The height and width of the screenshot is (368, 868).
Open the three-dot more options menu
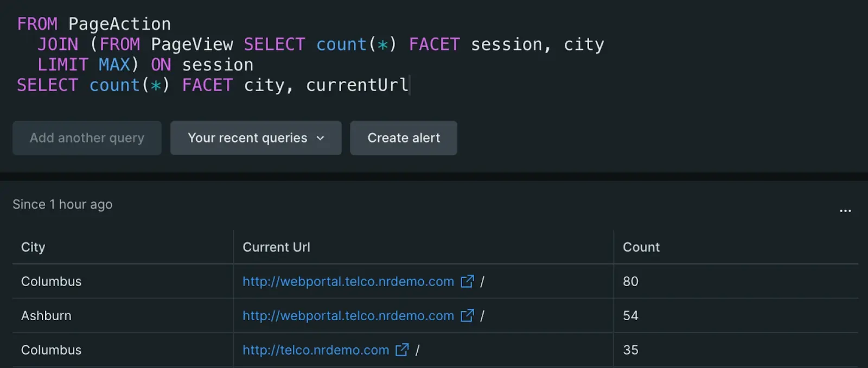click(x=845, y=211)
